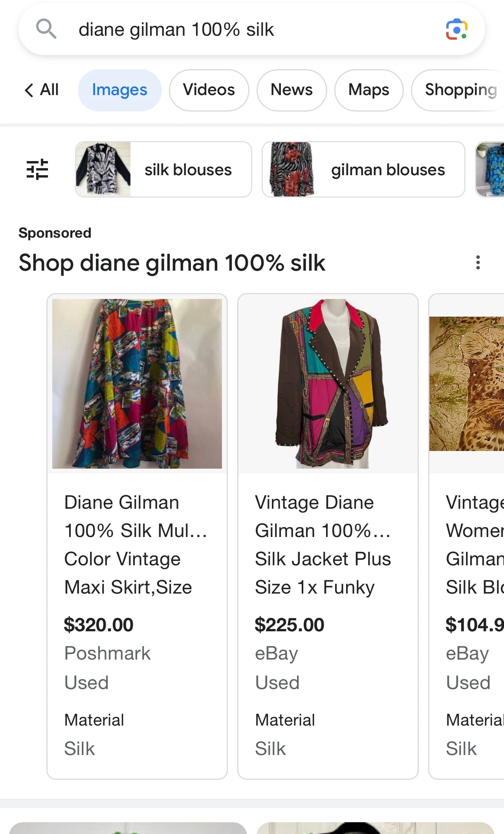This screenshot has height=834, width=504.
Task: Tap the $320.00 Poshmark price
Action: point(99,625)
